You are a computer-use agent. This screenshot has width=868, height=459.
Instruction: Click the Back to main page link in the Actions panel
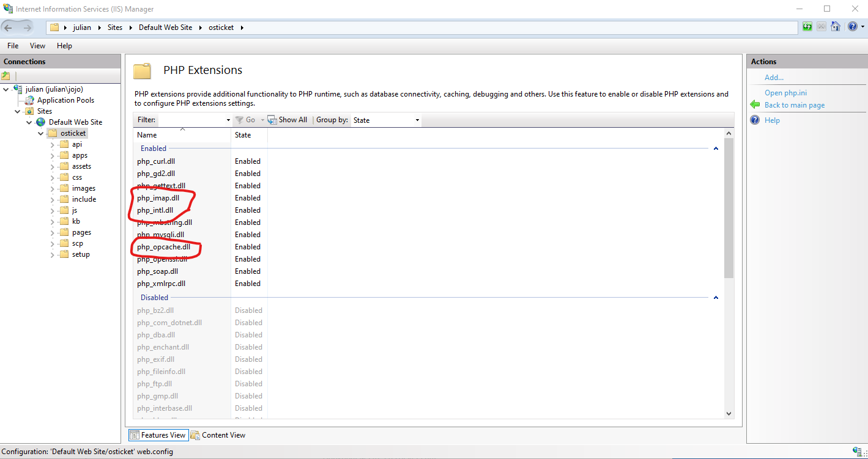click(x=795, y=105)
